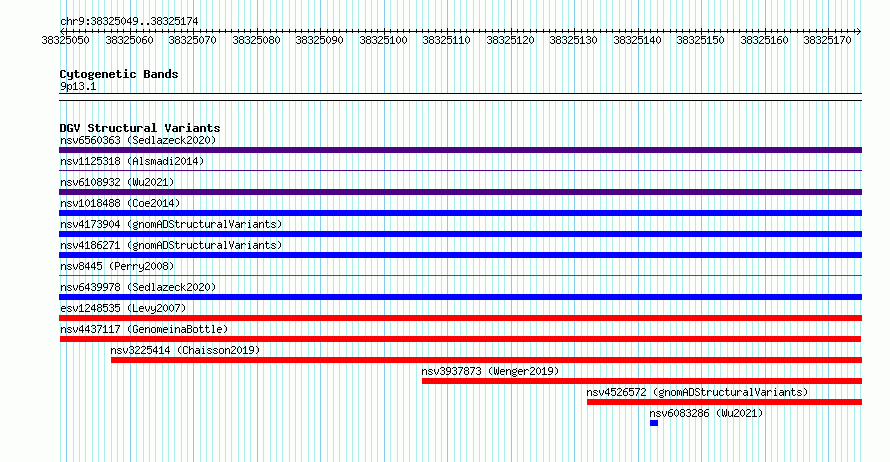Click the 38325120 ruler tick label
Viewport: 890px width, 462px height.
click(x=511, y=40)
